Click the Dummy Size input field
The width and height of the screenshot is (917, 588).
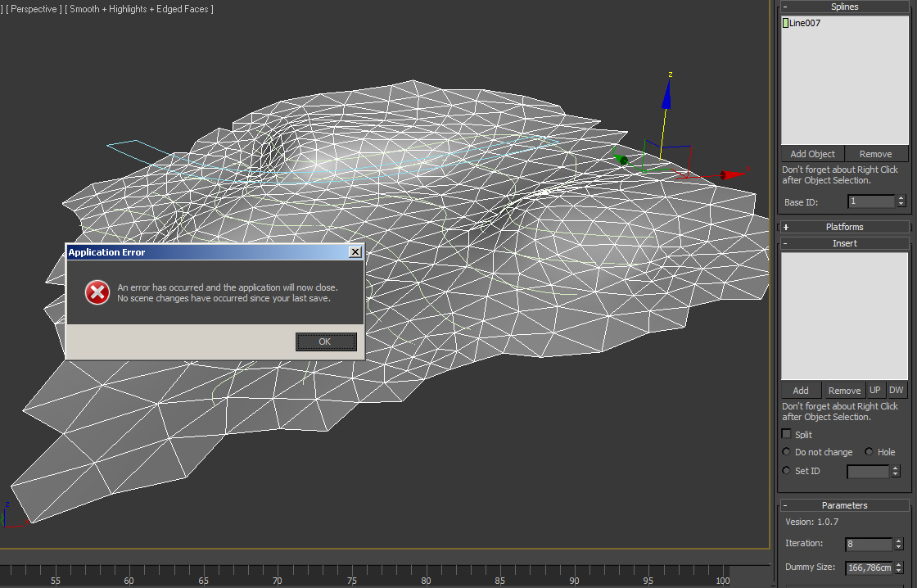(869, 568)
